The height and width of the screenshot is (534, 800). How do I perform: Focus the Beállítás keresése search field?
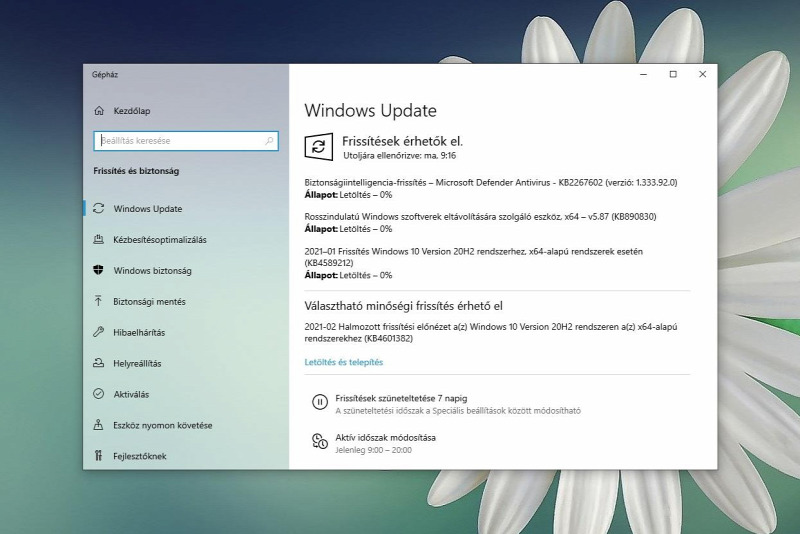coord(186,141)
